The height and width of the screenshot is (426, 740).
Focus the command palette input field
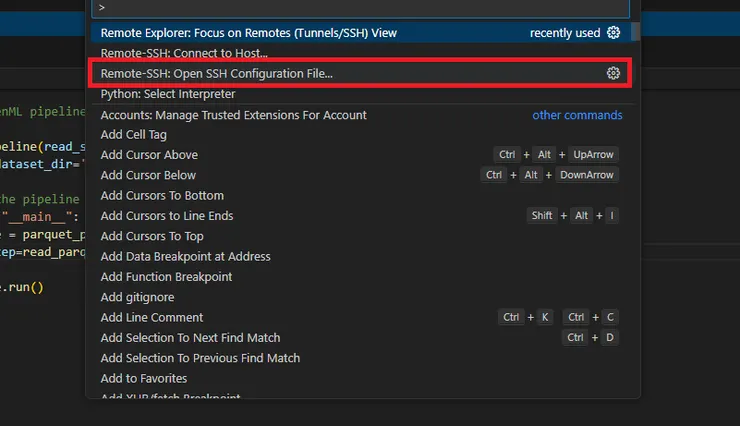[x=361, y=8]
